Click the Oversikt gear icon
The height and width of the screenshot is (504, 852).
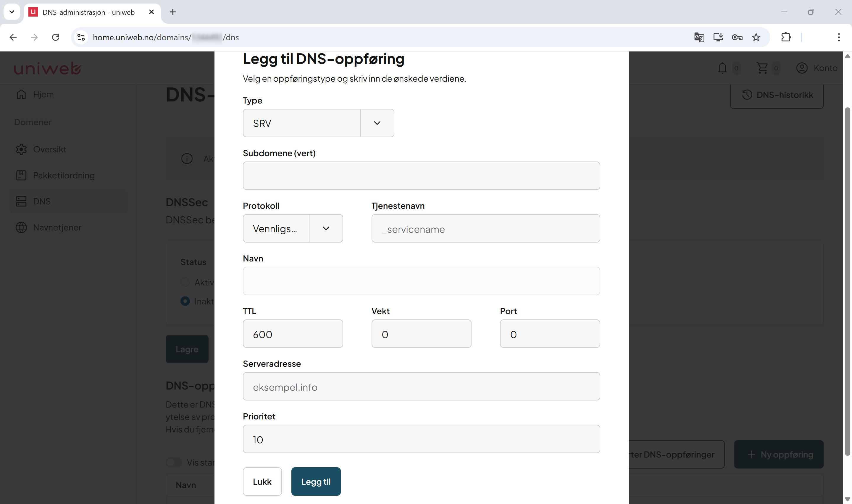pos(21,149)
